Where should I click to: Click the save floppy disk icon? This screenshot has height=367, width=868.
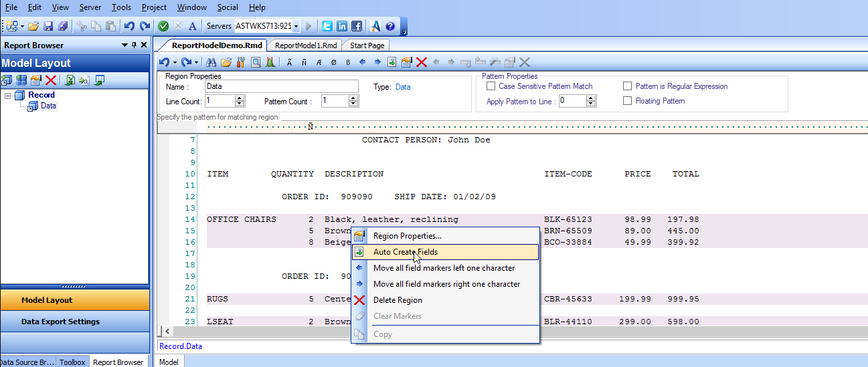(x=48, y=26)
